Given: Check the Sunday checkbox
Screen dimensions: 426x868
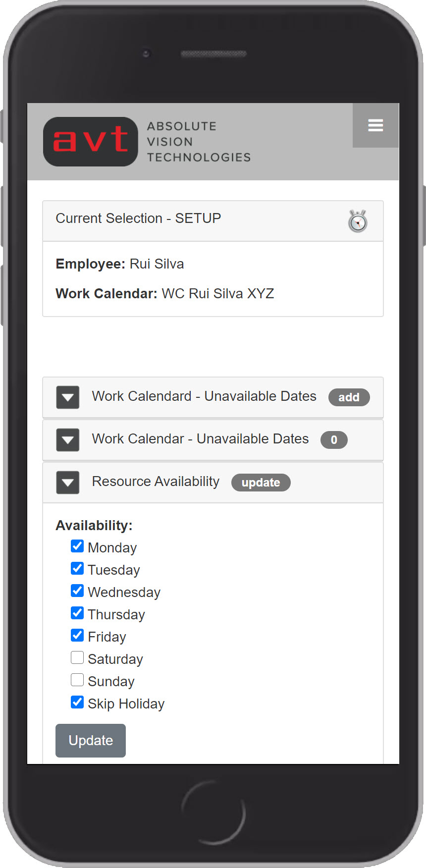Looking at the screenshot, I should coord(77,680).
